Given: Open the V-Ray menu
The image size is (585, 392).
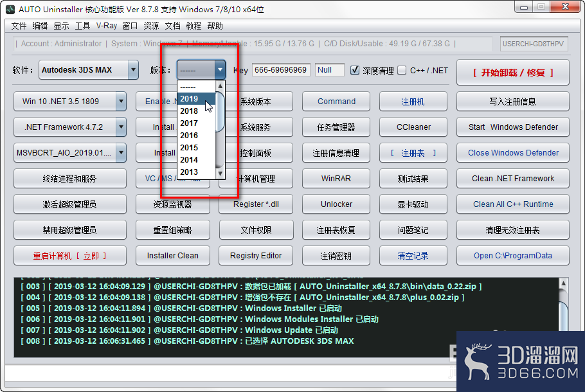Looking at the screenshot, I should [106, 26].
